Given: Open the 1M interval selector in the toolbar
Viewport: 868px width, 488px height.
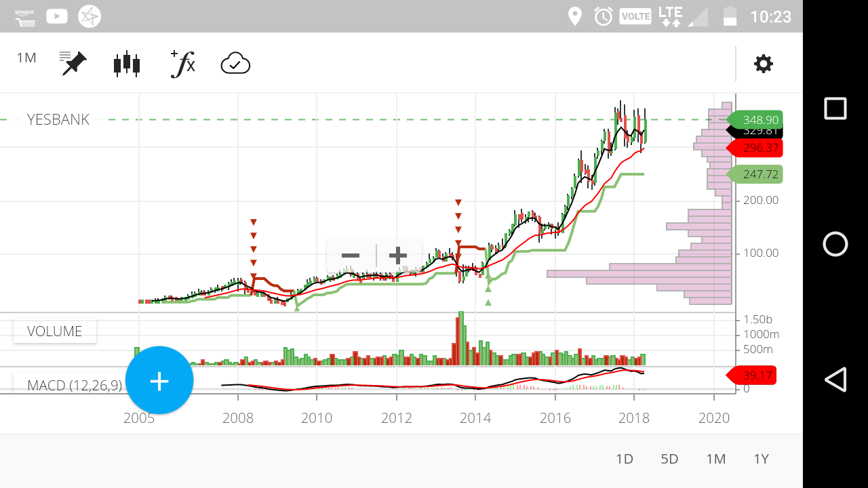Looking at the screenshot, I should pyautogui.click(x=26, y=58).
